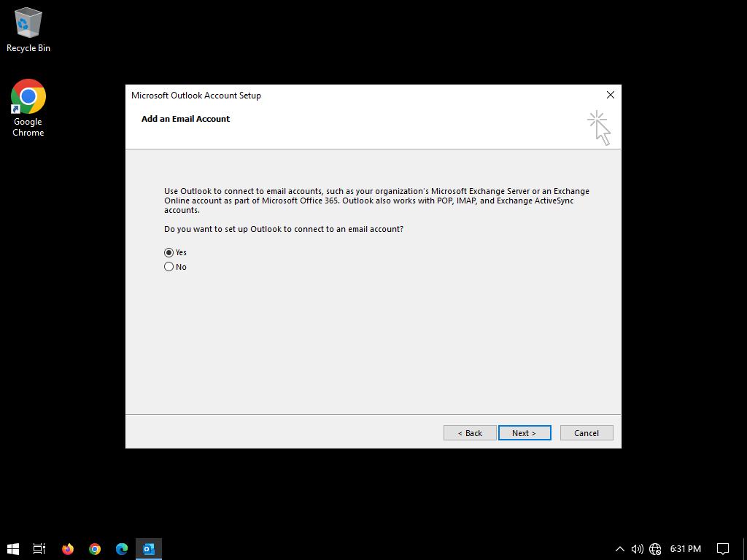Select the Recycle Bin desktop icon
This screenshot has width=747, height=560.
click(28, 31)
